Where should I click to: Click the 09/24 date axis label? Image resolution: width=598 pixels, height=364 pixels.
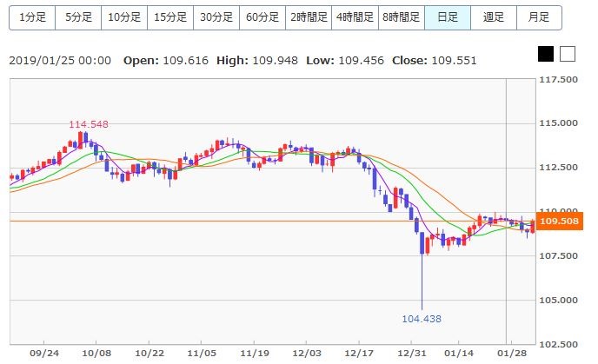click(x=44, y=354)
